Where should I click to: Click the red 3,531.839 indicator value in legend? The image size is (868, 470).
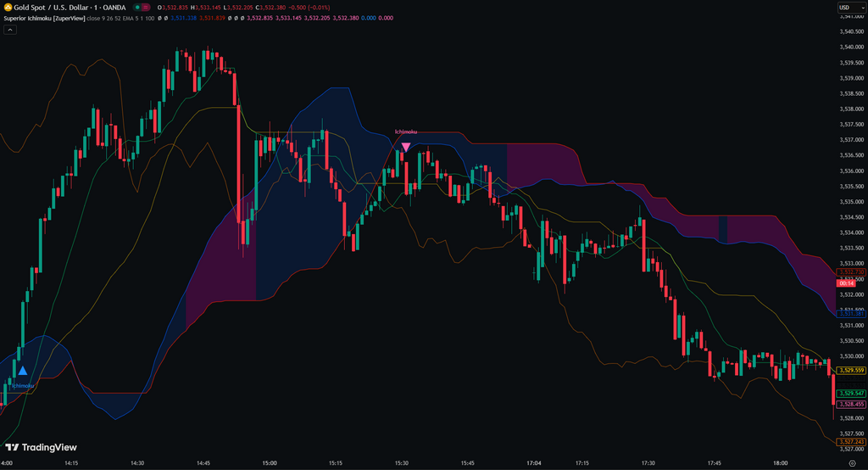click(212, 19)
